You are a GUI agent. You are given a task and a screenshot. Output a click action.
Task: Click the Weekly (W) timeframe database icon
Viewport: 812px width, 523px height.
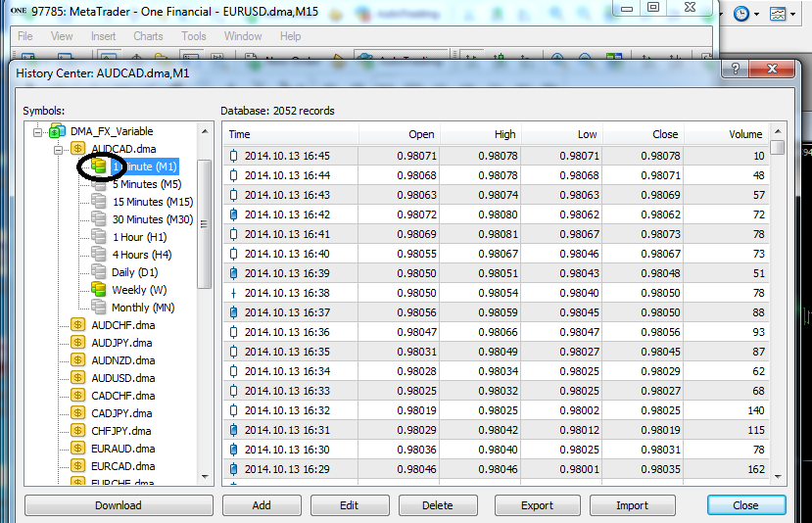point(98,290)
